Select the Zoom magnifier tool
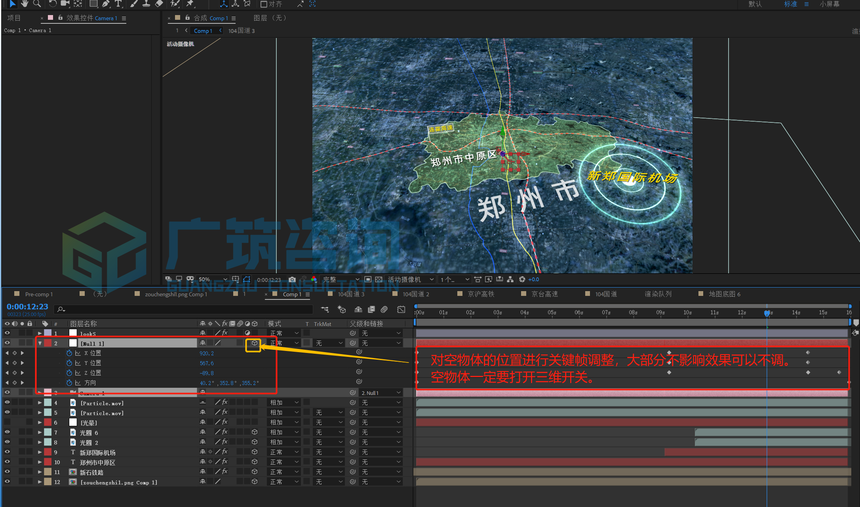This screenshot has width=860, height=507. (x=37, y=3)
